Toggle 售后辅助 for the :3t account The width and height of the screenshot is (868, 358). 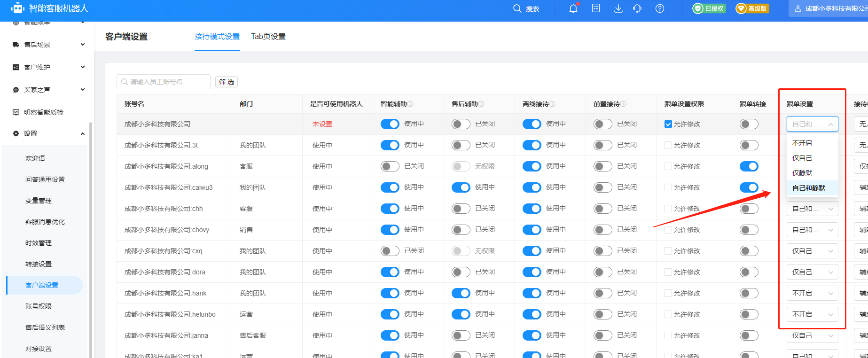point(461,145)
